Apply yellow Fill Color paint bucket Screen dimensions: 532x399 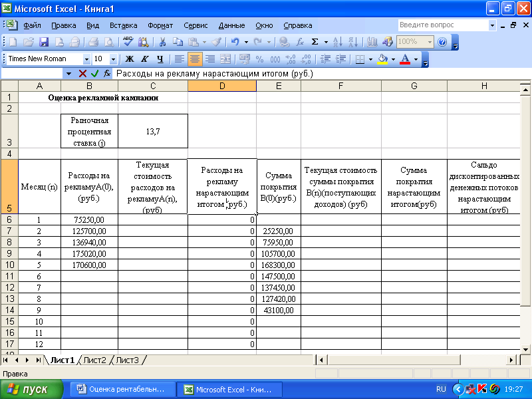click(x=383, y=59)
